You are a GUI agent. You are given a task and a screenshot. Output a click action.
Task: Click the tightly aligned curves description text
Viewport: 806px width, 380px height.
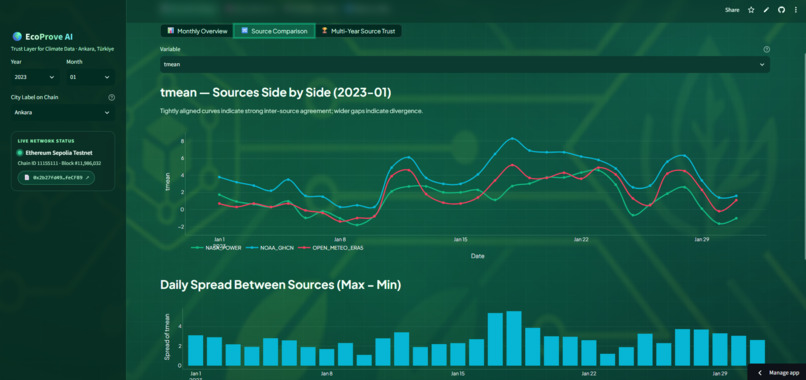[291, 111]
